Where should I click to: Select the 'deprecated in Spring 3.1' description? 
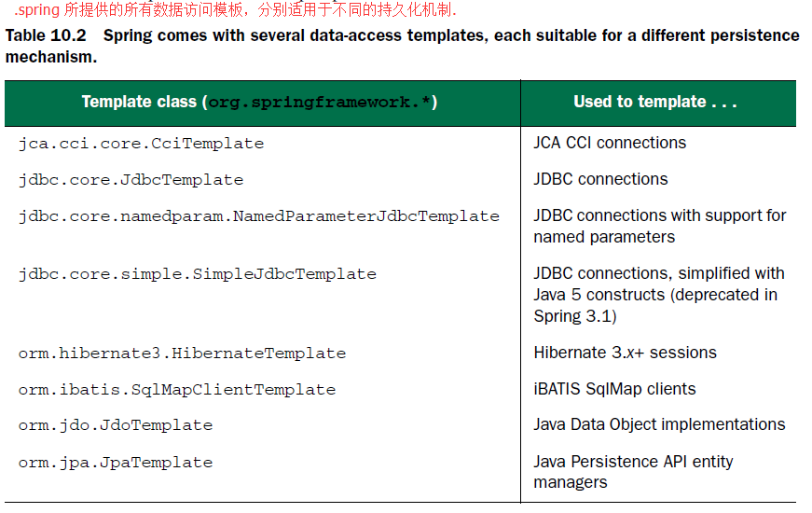(659, 295)
